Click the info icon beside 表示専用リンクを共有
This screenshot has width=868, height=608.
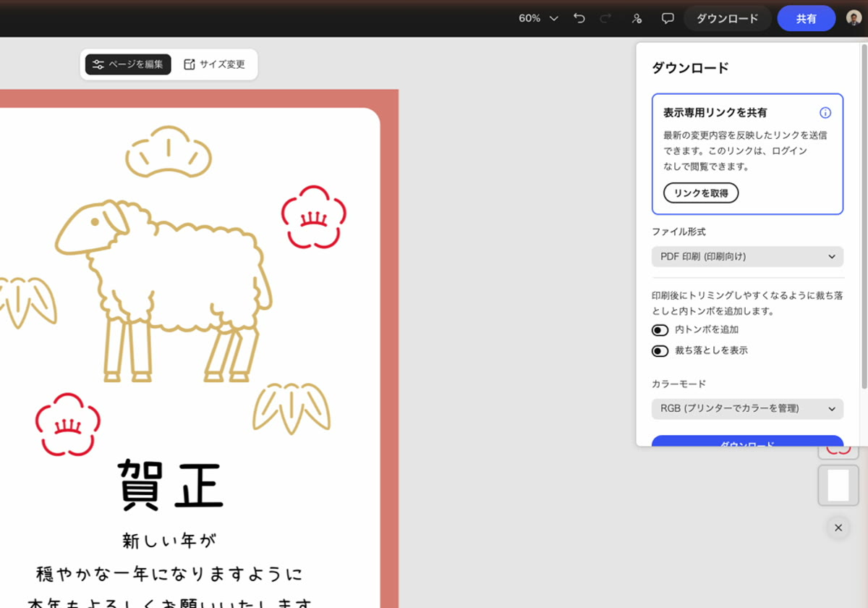[825, 113]
